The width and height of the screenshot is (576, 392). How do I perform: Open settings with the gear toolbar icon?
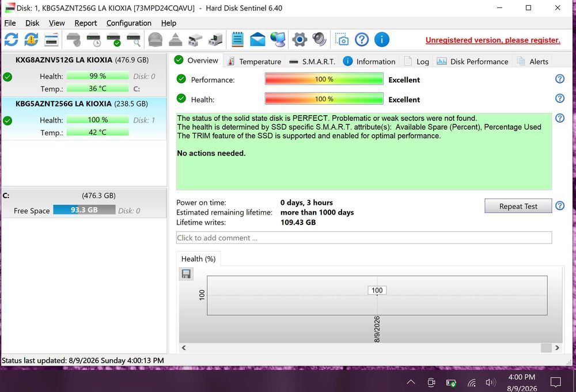[x=300, y=39]
